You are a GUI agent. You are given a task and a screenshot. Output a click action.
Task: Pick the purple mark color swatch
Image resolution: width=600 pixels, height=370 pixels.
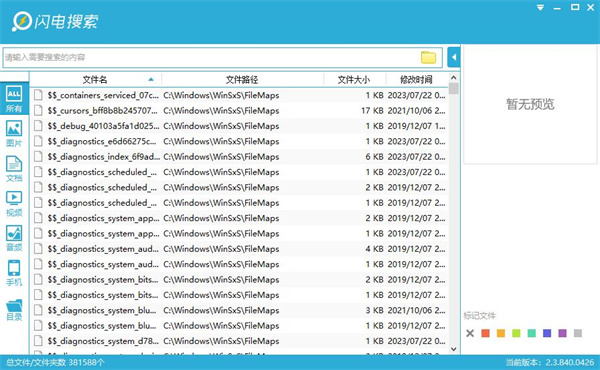(562, 333)
